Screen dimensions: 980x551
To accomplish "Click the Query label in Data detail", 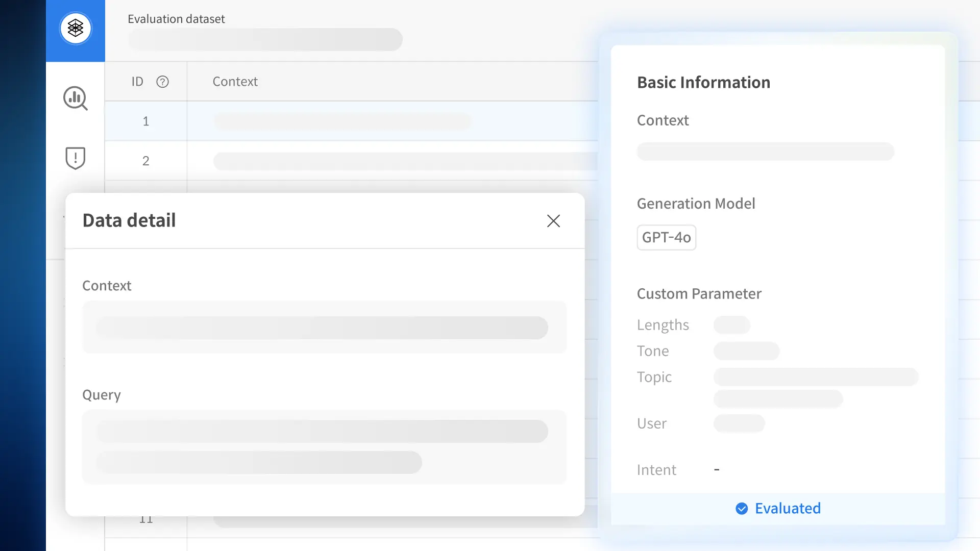I will click(102, 395).
